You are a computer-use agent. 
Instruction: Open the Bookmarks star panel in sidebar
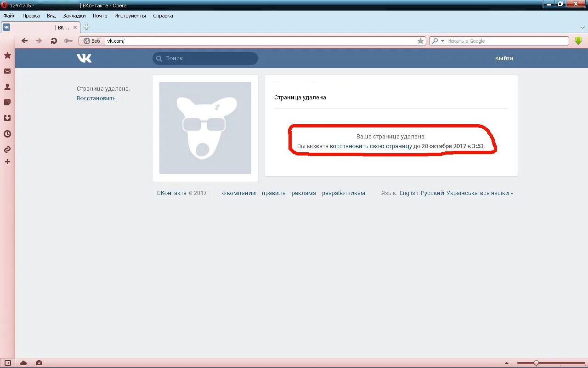click(x=7, y=56)
